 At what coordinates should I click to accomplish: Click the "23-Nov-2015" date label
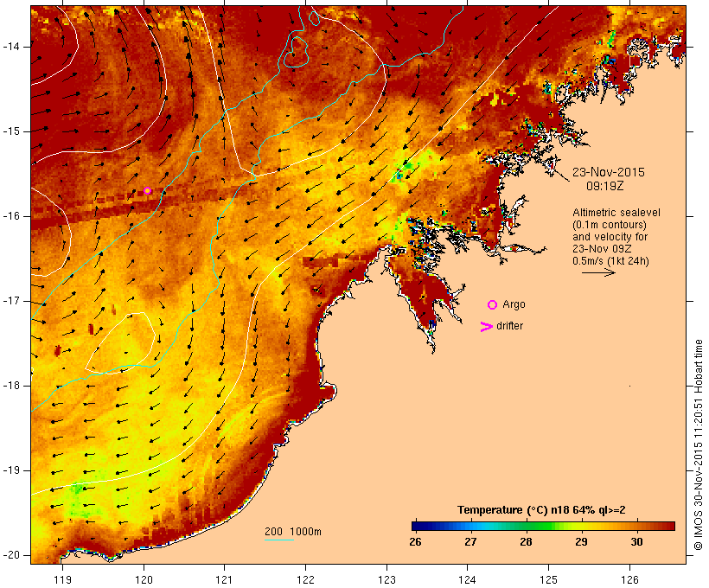tap(609, 172)
